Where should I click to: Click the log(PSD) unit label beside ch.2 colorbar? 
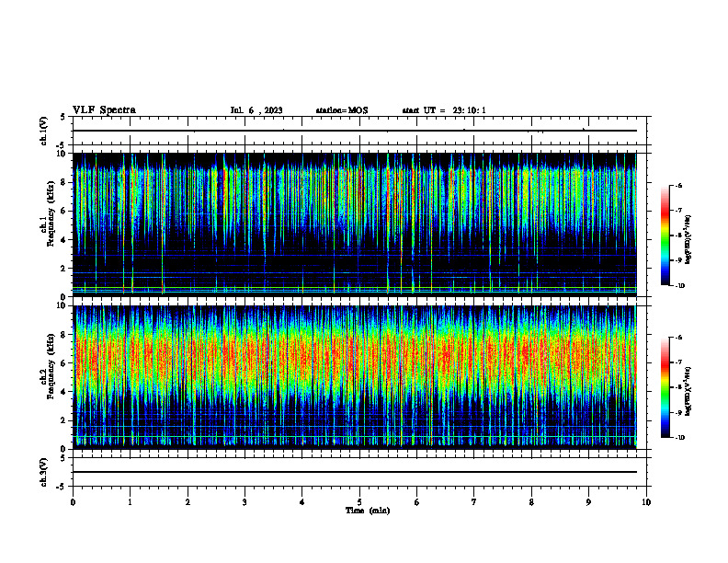pos(688,392)
